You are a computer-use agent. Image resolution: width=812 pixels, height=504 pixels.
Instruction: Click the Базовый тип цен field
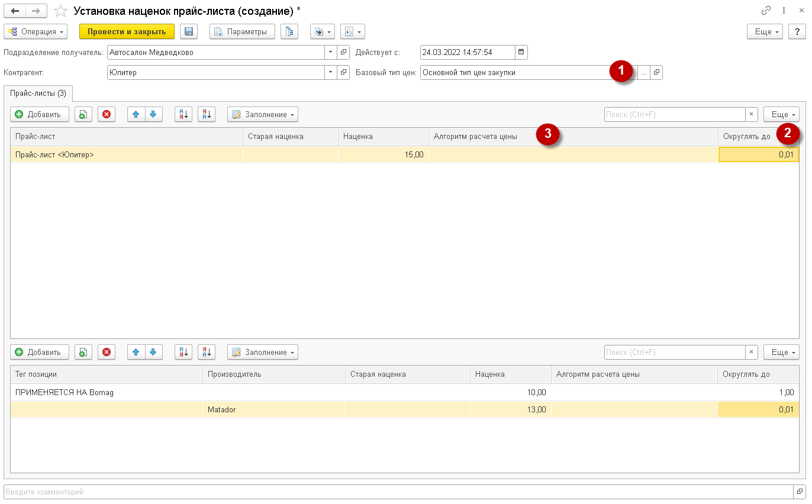click(x=529, y=72)
